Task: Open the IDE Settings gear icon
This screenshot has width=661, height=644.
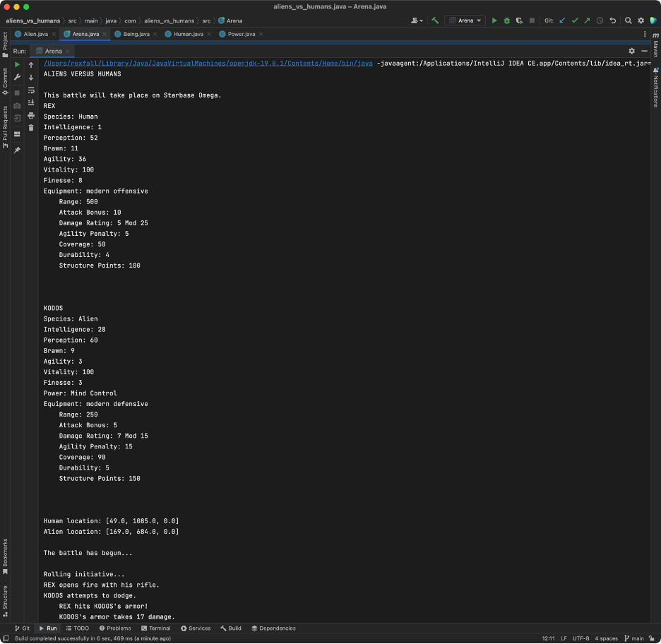Action: pos(640,20)
